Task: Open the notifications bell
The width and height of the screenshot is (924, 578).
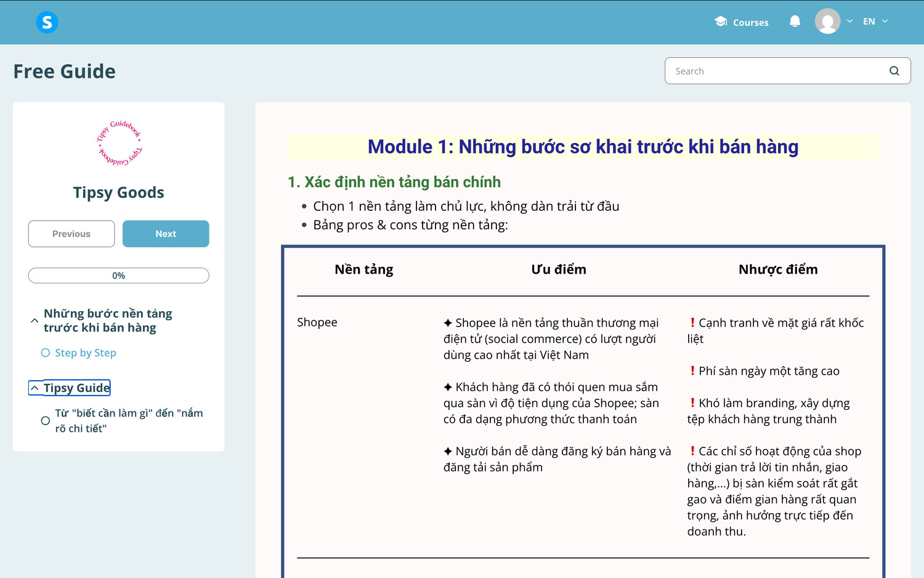Action: pos(795,22)
